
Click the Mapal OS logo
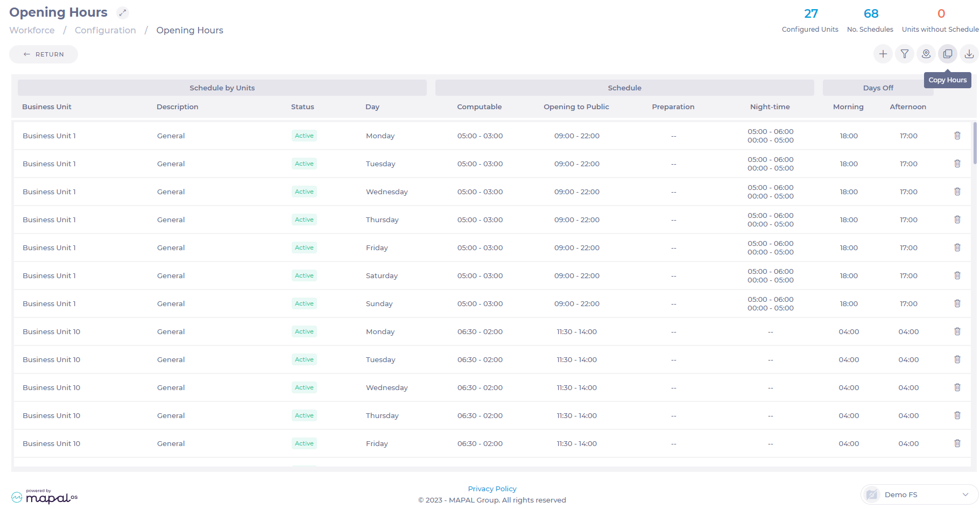[x=44, y=497]
